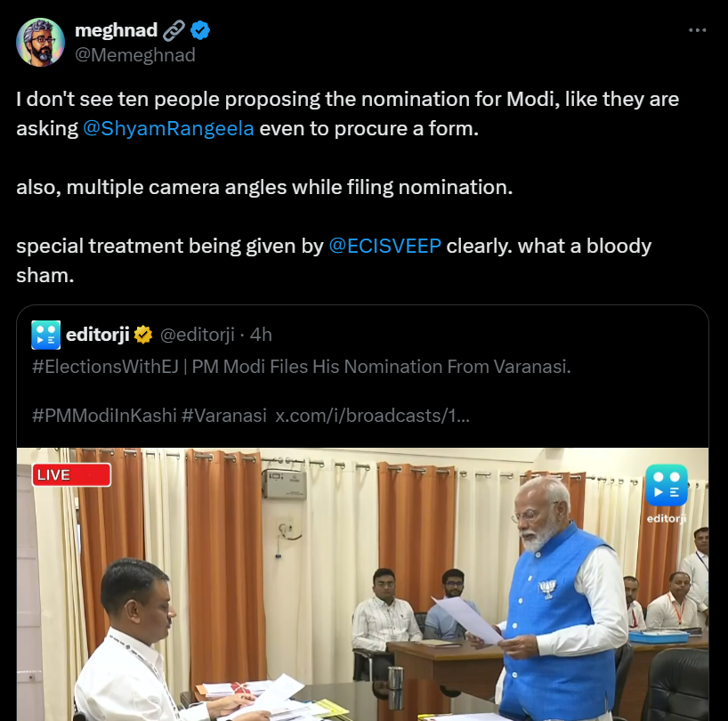This screenshot has height=721, width=728.
Task: Open the #PMModiInKashi hashtag
Action: pos(104,416)
